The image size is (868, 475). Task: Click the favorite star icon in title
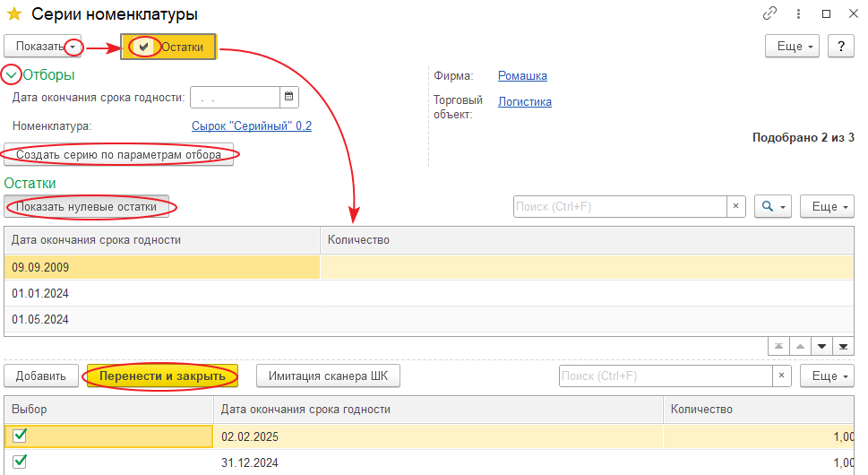[x=14, y=14]
